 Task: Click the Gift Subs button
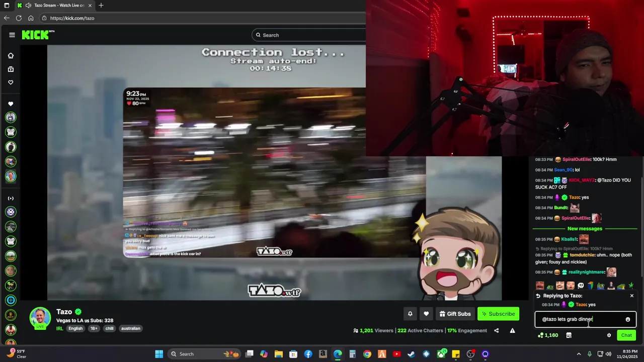pos(455,314)
